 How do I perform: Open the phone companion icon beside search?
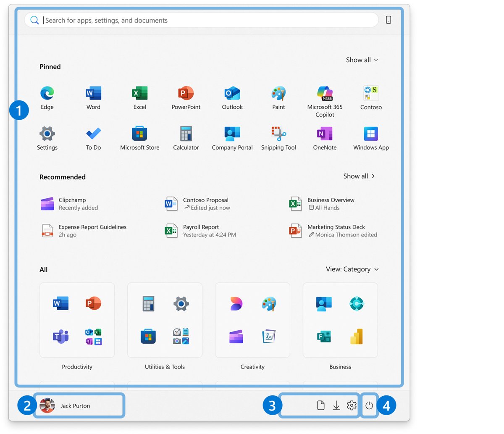coord(388,20)
